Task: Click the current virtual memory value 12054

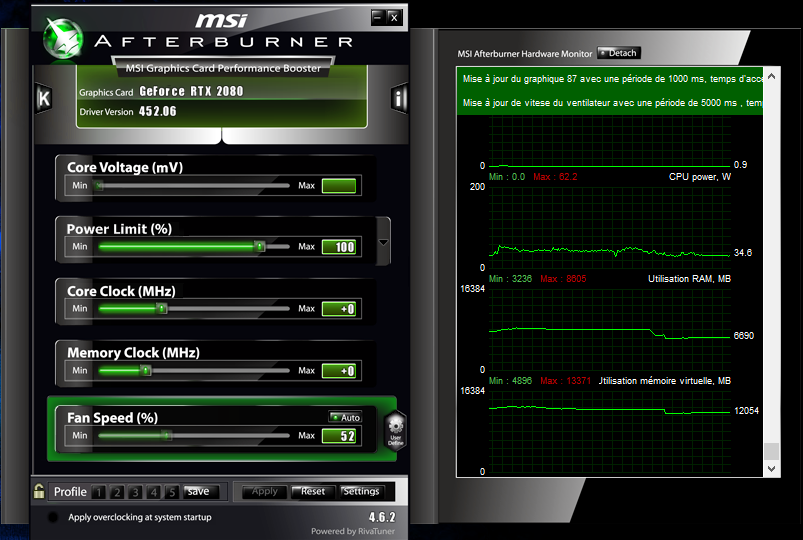Action: [x=746, y=410]
